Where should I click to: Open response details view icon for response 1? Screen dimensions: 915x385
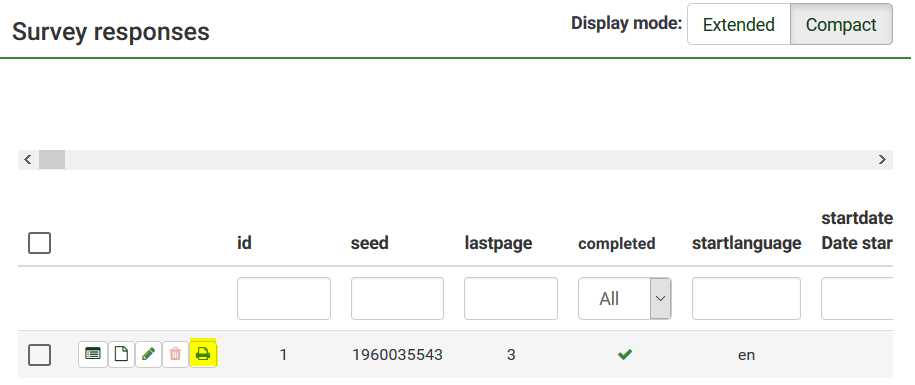click(93, 354)
